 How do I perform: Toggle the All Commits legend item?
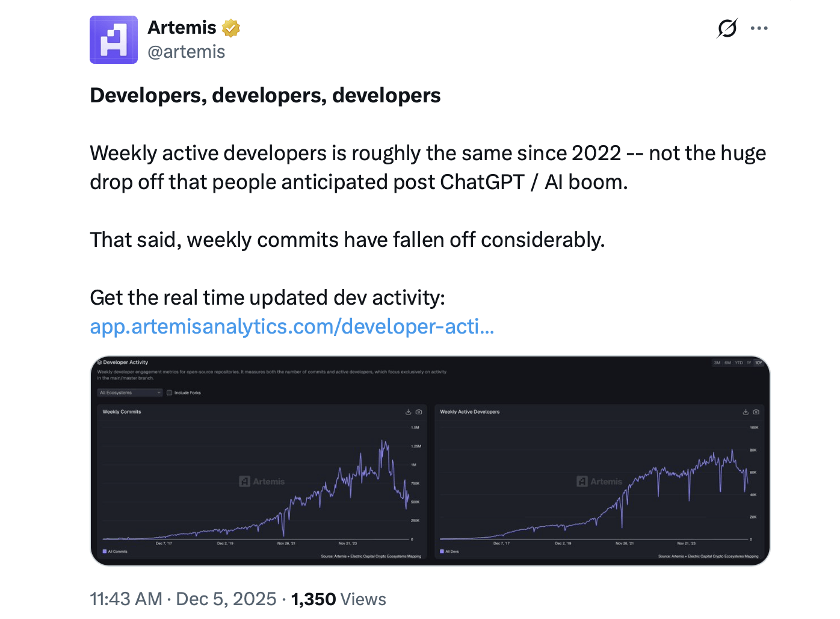click(114, 551)
